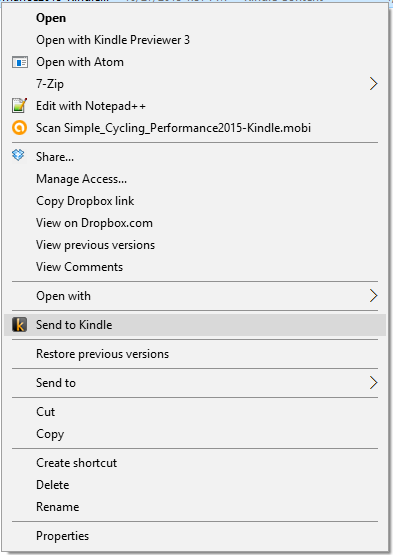
Task: Click the orange Avast scan icon
Action: click(19, 128)
